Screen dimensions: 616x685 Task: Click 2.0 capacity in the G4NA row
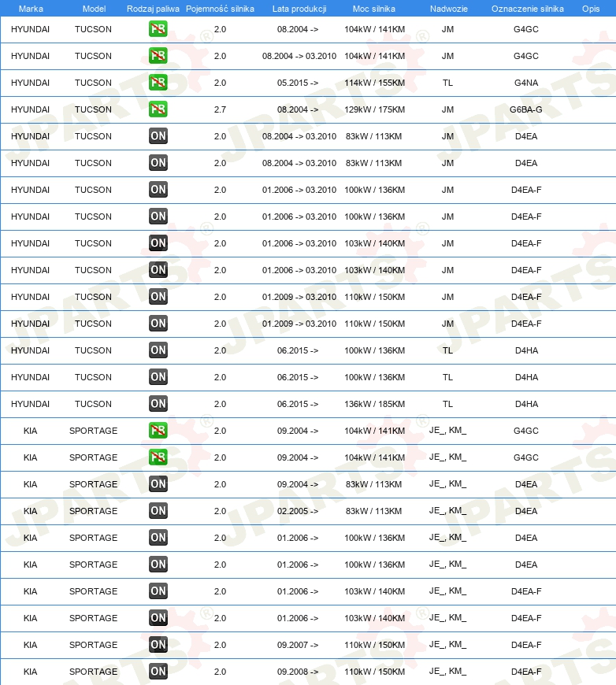[x=220, y=83]
